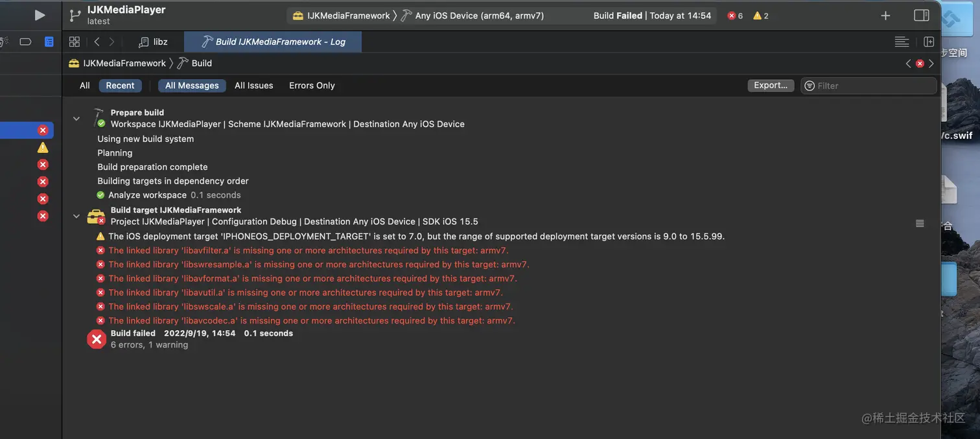
Task: Click the yellow warnings count badge
Action: pos(761,16)
